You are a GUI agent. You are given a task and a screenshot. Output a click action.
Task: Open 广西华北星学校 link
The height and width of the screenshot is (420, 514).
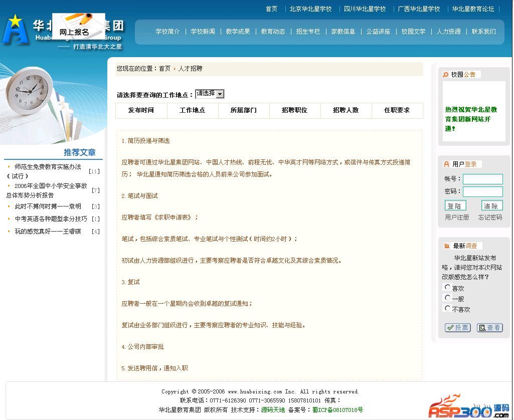(x=419, y=9)
